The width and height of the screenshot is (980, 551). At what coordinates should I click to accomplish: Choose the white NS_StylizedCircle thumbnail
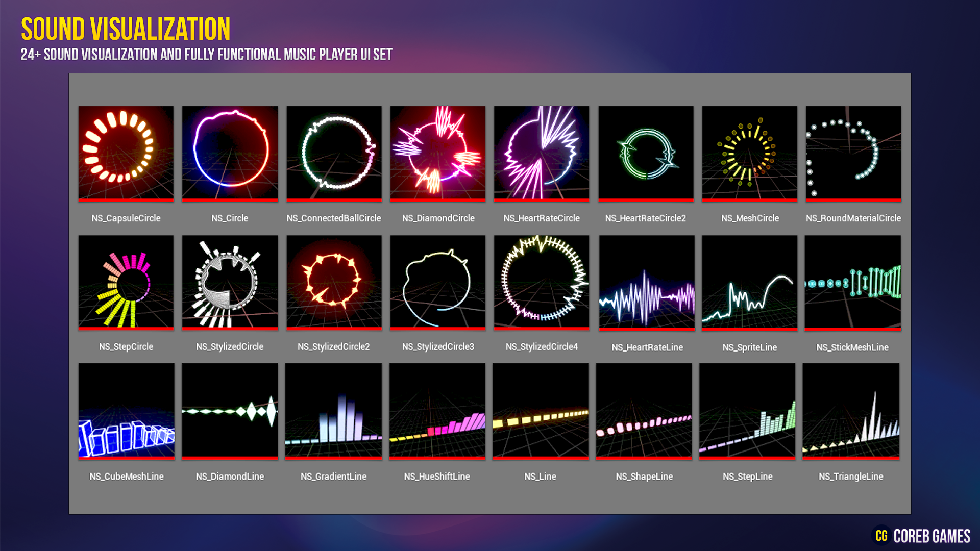pos(230,282)
